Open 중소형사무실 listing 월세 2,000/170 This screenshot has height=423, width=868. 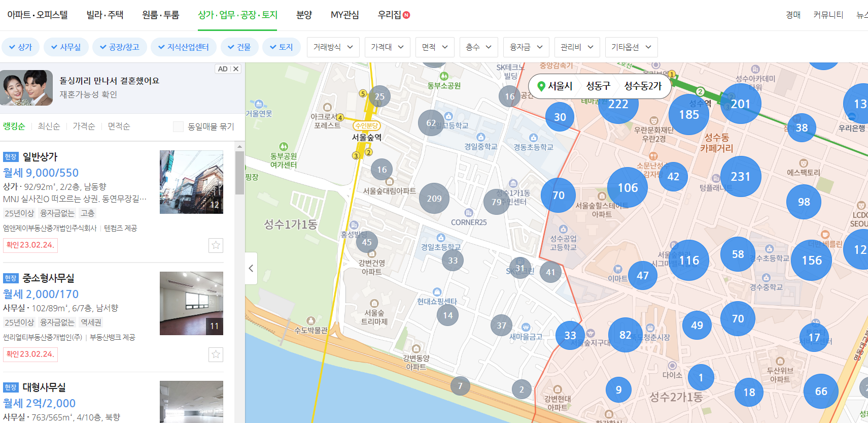pyautogui.click(x=41, y=294)
